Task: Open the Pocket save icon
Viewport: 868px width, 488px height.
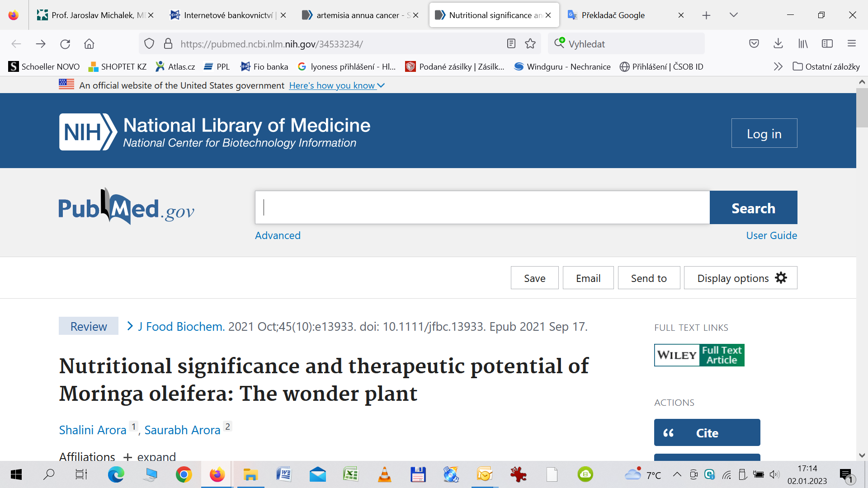Action: 754,44
